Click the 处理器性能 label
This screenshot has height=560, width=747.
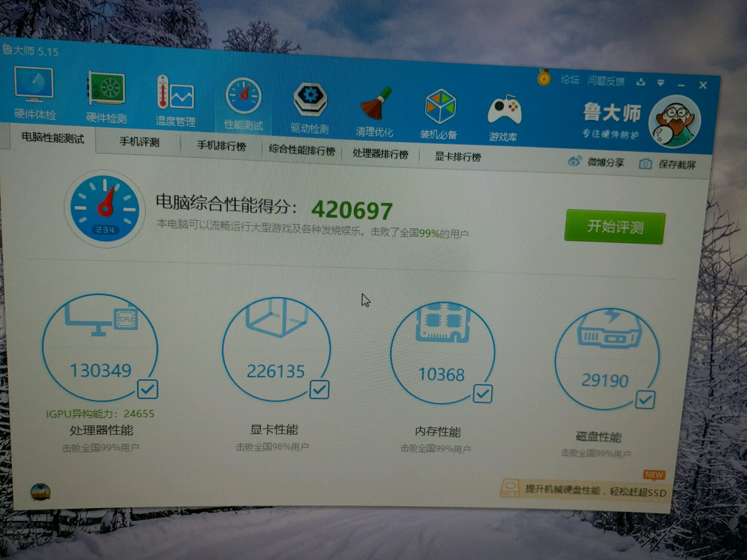(101, 430)
